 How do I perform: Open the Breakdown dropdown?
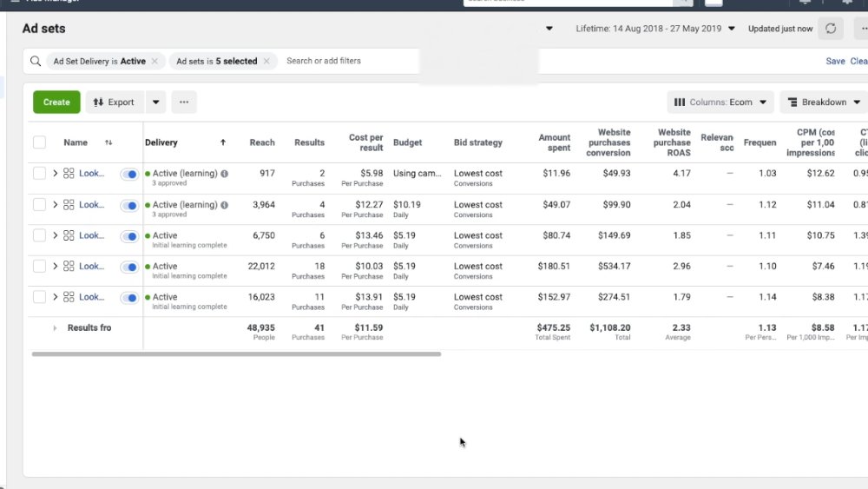pyautogui.click(x=824, y=102)
